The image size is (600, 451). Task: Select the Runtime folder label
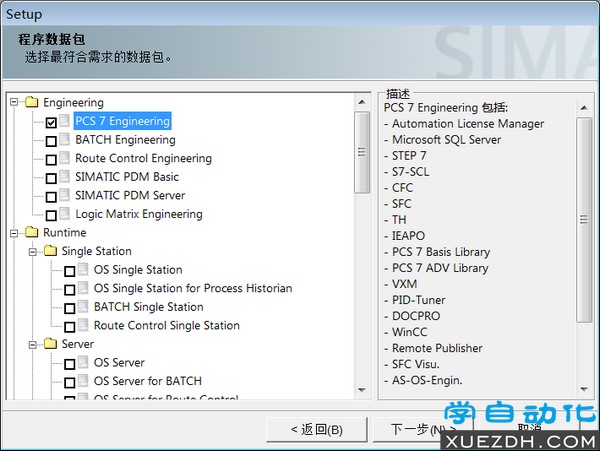pos(65,233)
